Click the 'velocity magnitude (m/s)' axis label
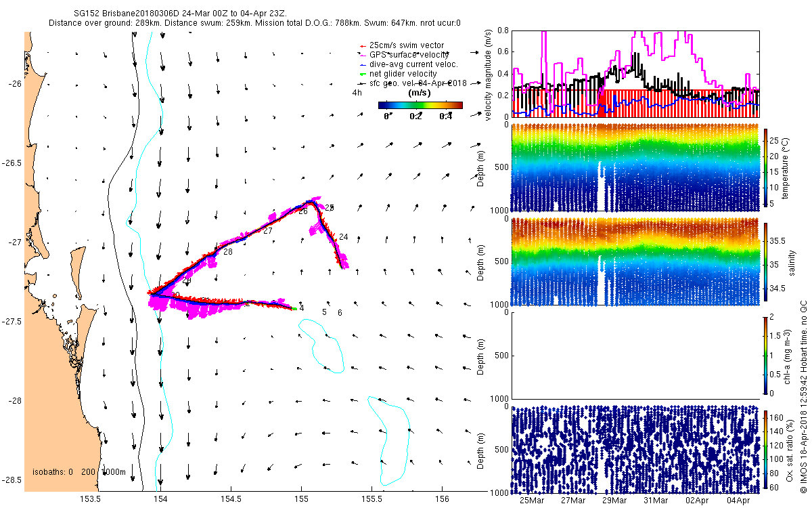This screenshot has height=508, width=812. [489, 75]
